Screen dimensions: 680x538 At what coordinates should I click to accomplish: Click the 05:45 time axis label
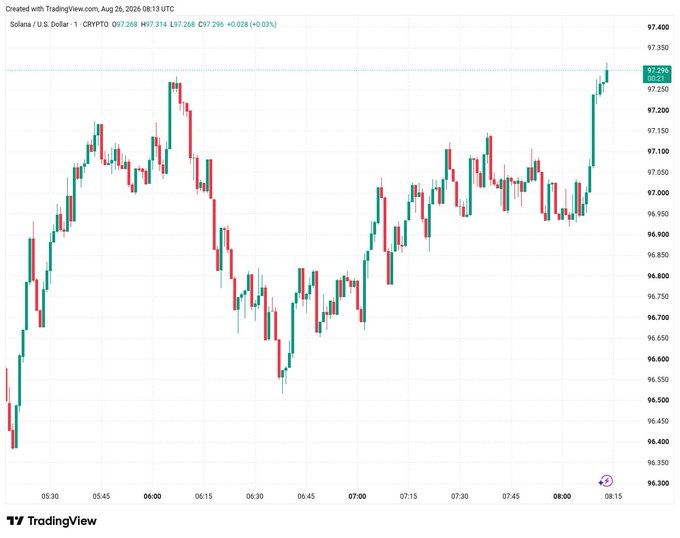[x=101, y=496]
